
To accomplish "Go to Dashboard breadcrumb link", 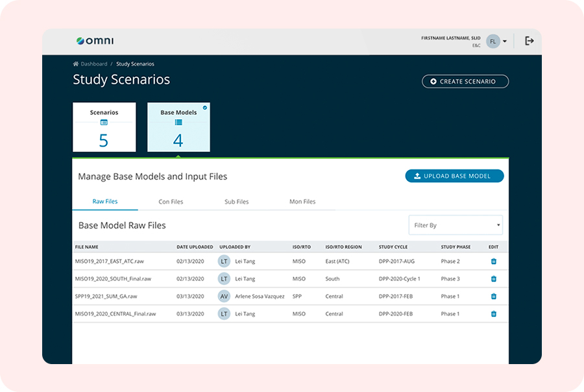I will tap(94, 64).
